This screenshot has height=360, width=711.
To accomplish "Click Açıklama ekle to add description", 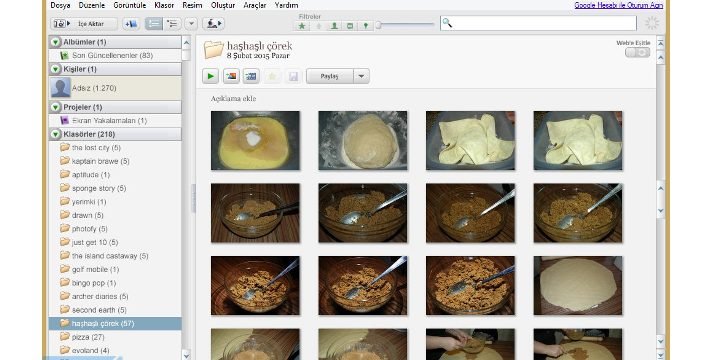I will pos(233,99).
